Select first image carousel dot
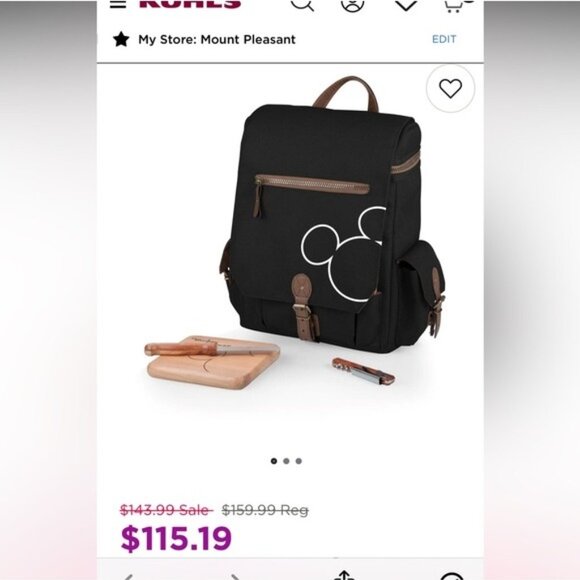Viewport: 580px width, 580px height. (274, 461)
